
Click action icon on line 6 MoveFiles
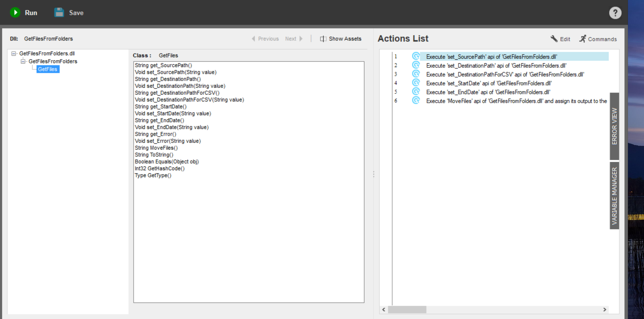pos(416,101)
